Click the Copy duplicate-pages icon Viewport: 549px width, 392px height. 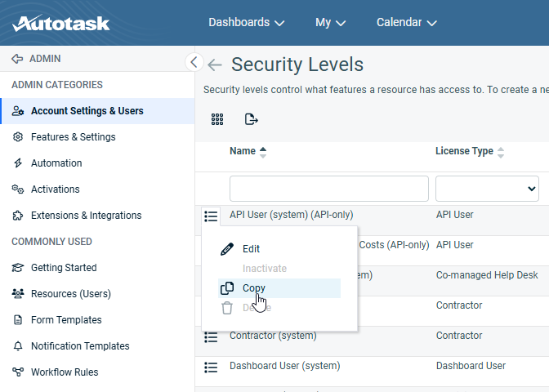click(227, 288)
